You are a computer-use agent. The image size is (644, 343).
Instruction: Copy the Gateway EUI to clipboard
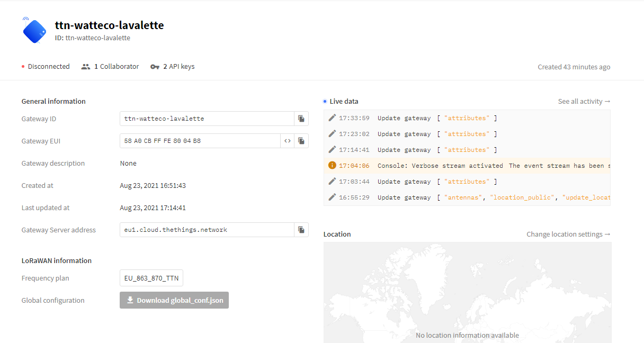(x=301, y=141)
